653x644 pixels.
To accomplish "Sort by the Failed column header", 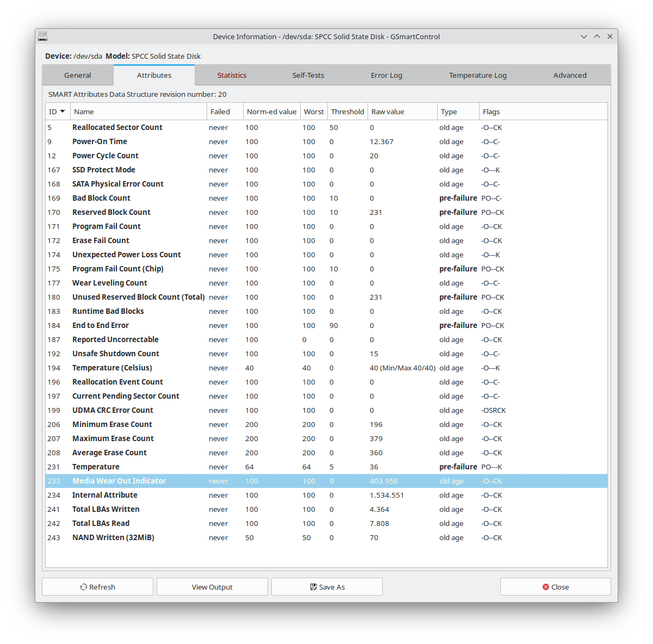I will [225, 112].
